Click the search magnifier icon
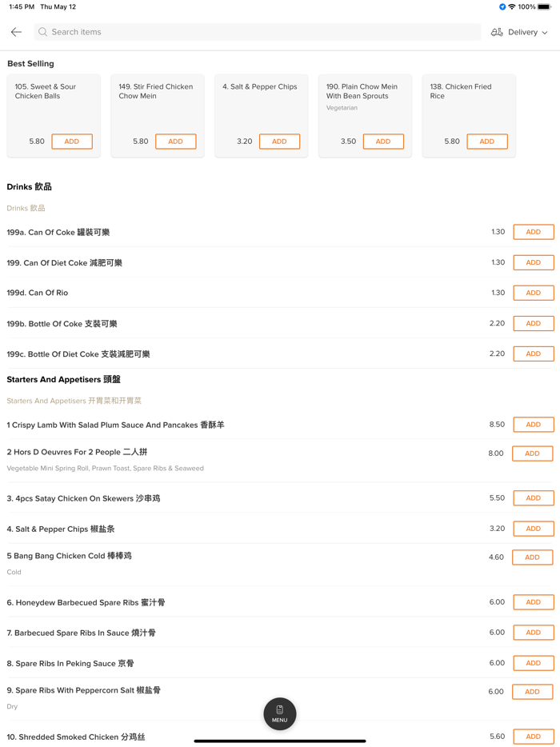560x747 pixels. tap(43, 32)
